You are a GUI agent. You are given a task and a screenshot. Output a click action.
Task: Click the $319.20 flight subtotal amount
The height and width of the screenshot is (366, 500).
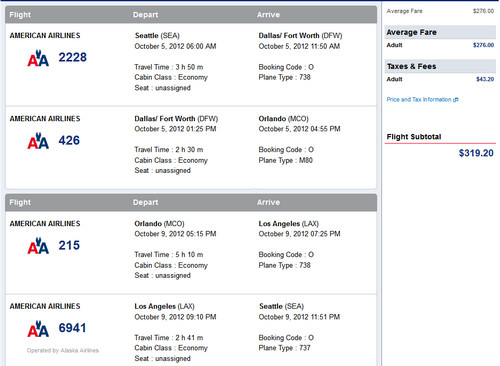tap(476, 153)
